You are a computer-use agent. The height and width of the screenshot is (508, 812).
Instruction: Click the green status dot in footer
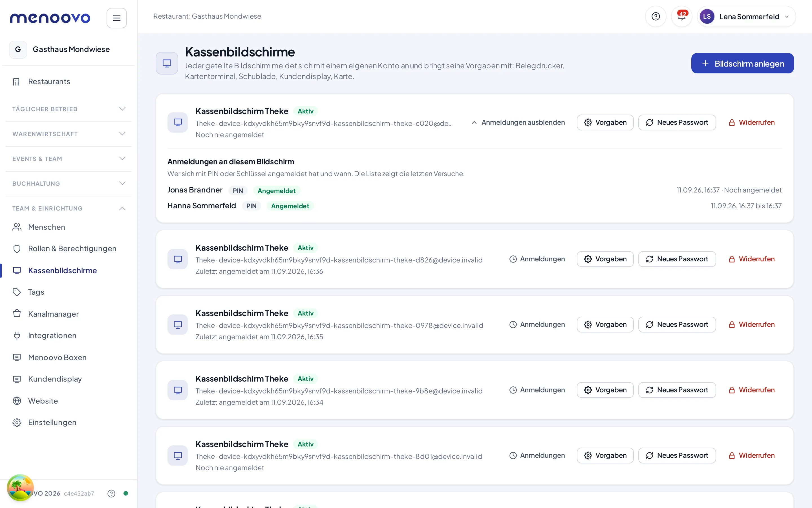125,493
